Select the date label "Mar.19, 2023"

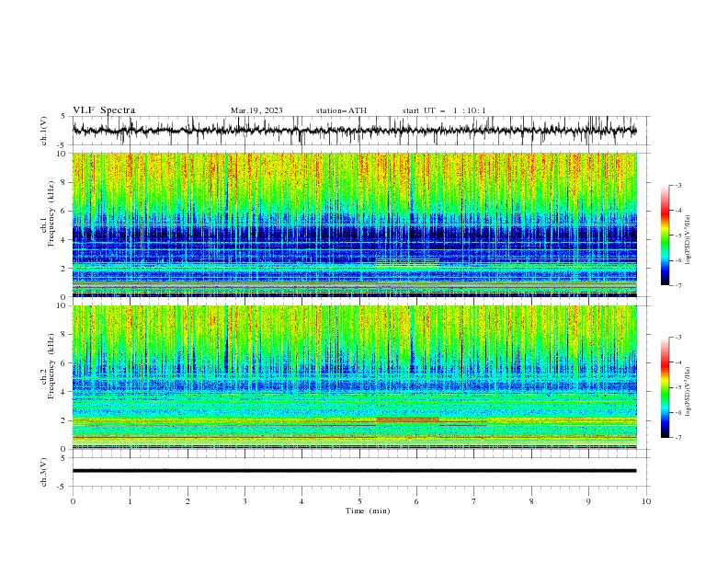[x=256, y=110]
